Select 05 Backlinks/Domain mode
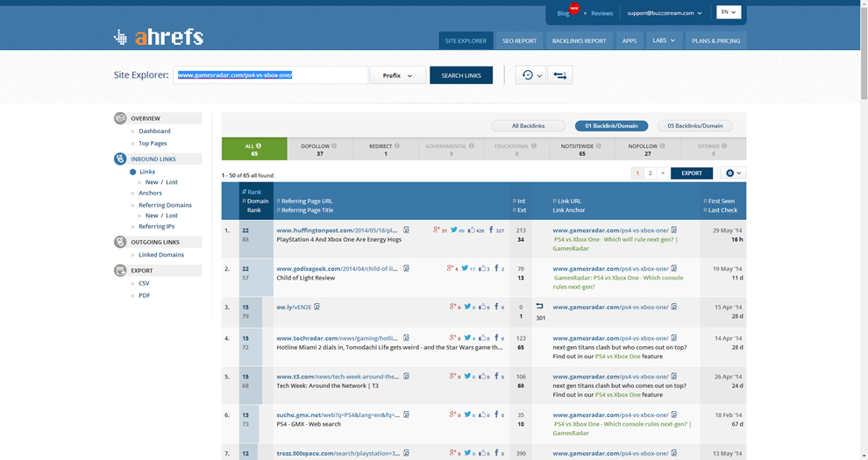 pyautogui.click(x=694, y=126)
